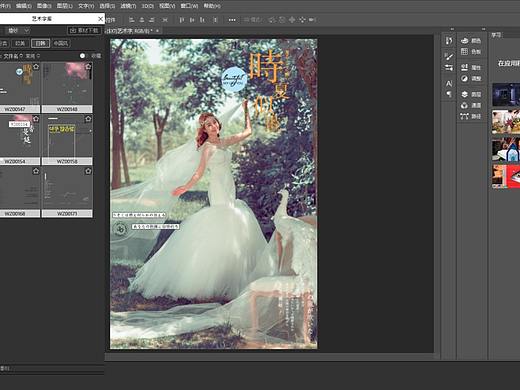This screenshot has width=520, height=390.
Task: Click the align horizontal centers icon
Action: [142, 20]
